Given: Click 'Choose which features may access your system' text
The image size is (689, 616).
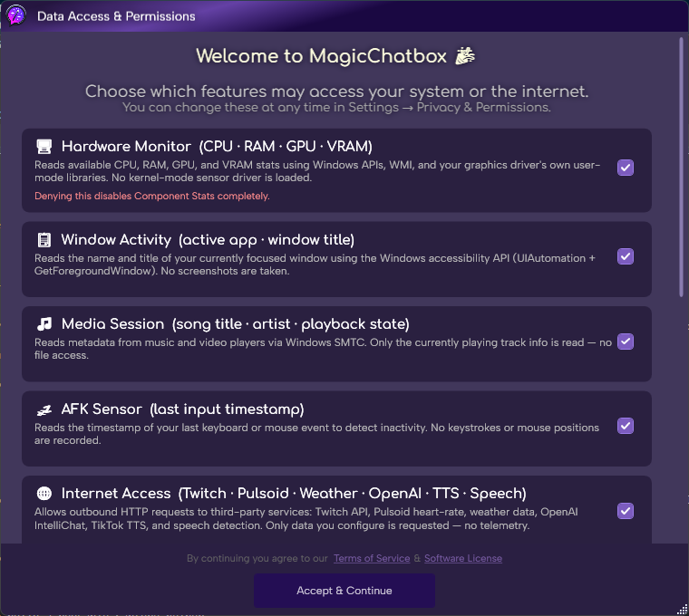Looking at the screenshot, I should (x=336, y=91).
